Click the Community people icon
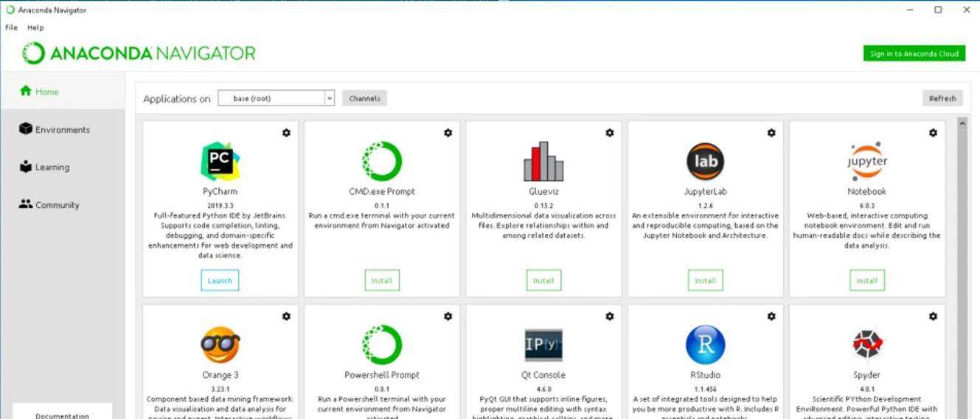This screenshot has height=419, width=980. (x=26, y=204)
